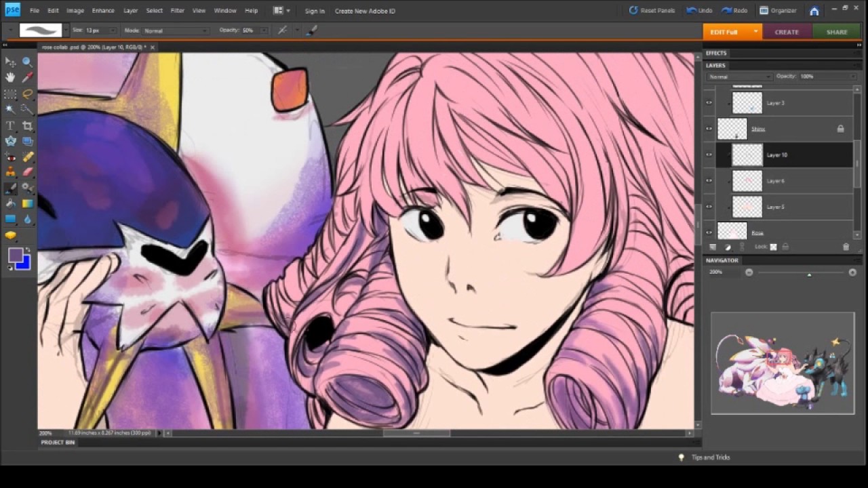Viewport: 868px width, 488px height.
Task: Open brush Opacity dropdown arrow
Action: click(x=264, y=30)
